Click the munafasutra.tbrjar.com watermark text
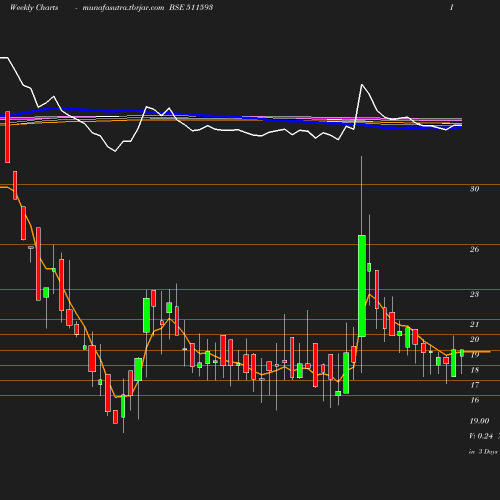Screen dimensions: 500x500 coord(123,7)
